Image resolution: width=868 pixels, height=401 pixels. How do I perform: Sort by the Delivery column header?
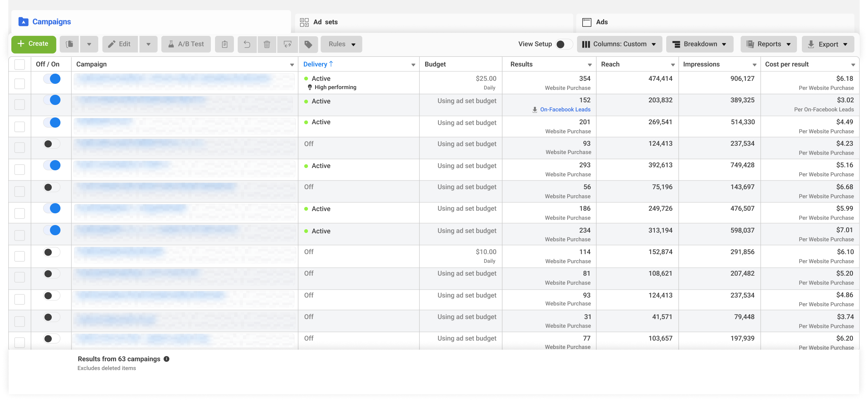tap(318, 64)
